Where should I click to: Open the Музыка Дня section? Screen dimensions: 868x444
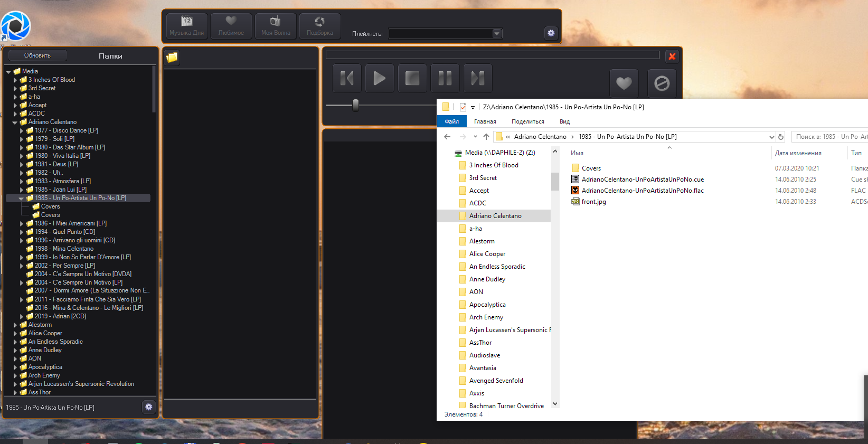coord(187,26)
